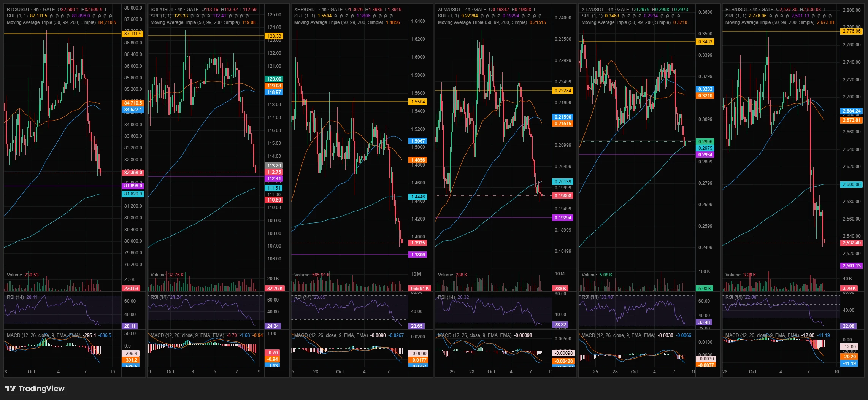Click the teal 2,600.06 price label
Viewport: 868px width, 400px height.
(851, 184)
